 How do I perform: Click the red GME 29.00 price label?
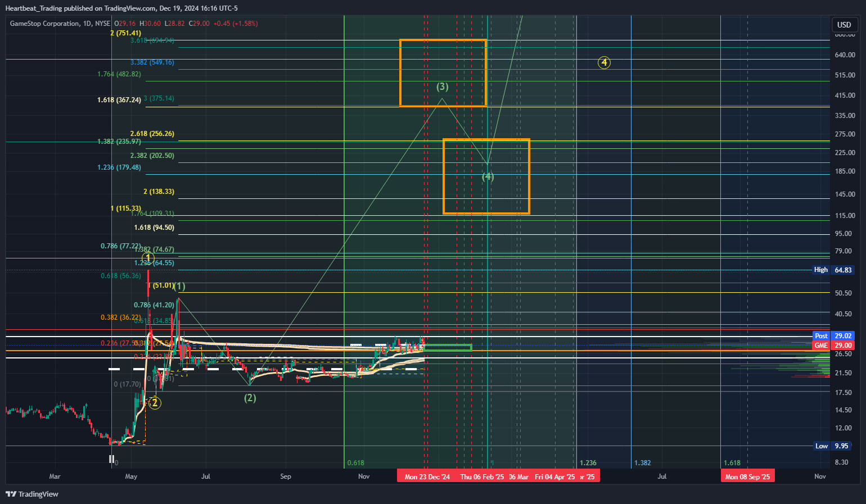[833, 346]
